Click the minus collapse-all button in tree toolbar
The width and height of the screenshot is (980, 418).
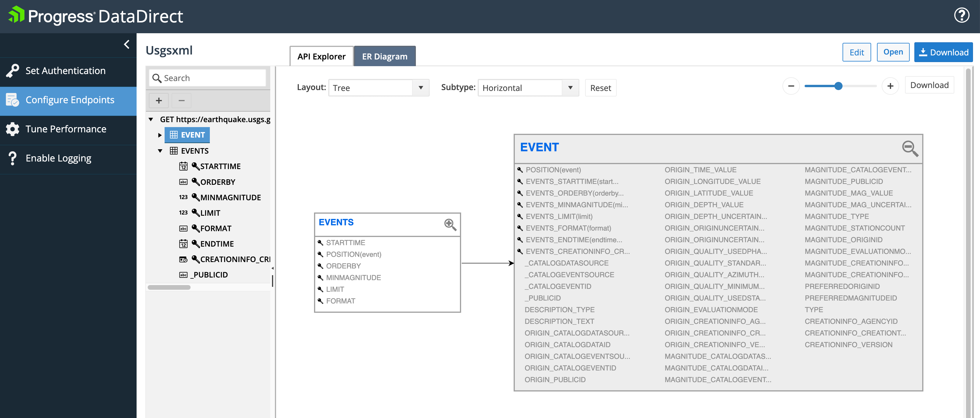[182, 101]
